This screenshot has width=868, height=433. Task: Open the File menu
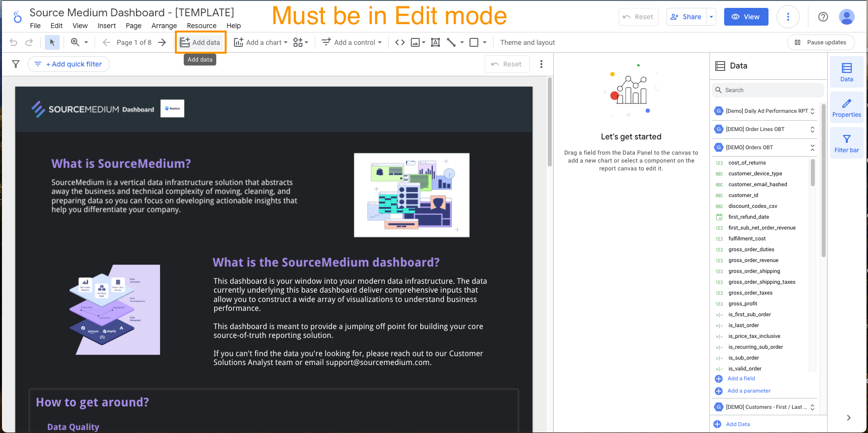(35, 26)
